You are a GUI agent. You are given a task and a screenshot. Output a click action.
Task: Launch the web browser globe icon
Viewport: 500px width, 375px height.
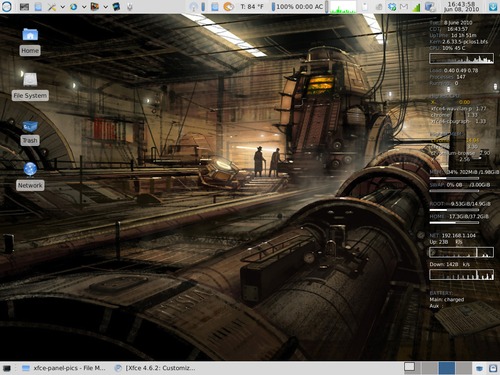point(73,7)
